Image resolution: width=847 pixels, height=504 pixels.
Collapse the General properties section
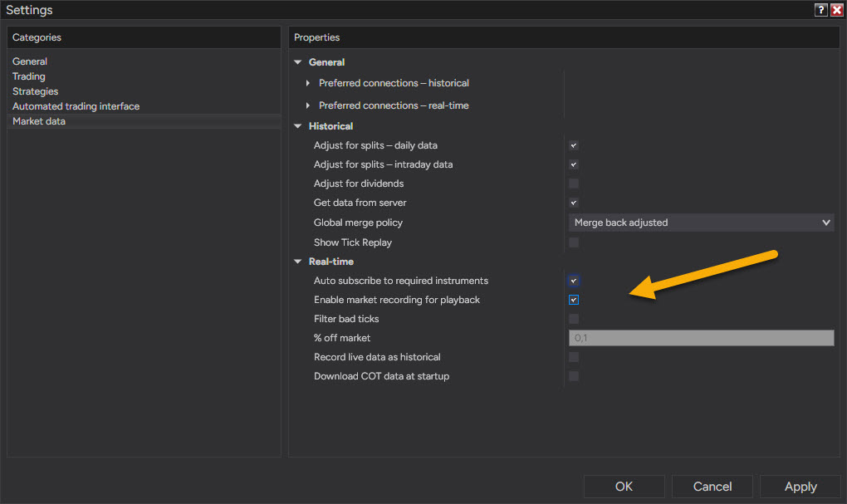[297, 62]
